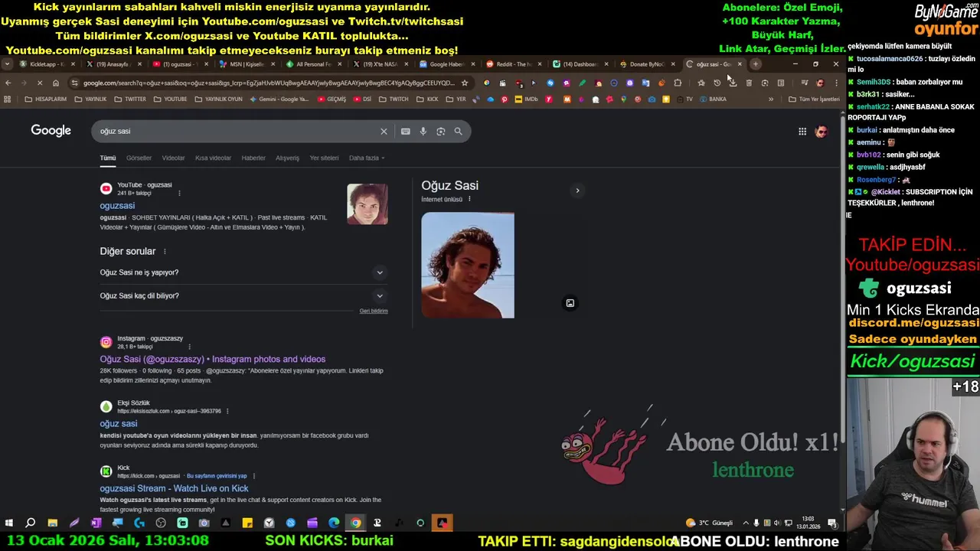Start voice search with microphone icon

[x=423, y=131]
